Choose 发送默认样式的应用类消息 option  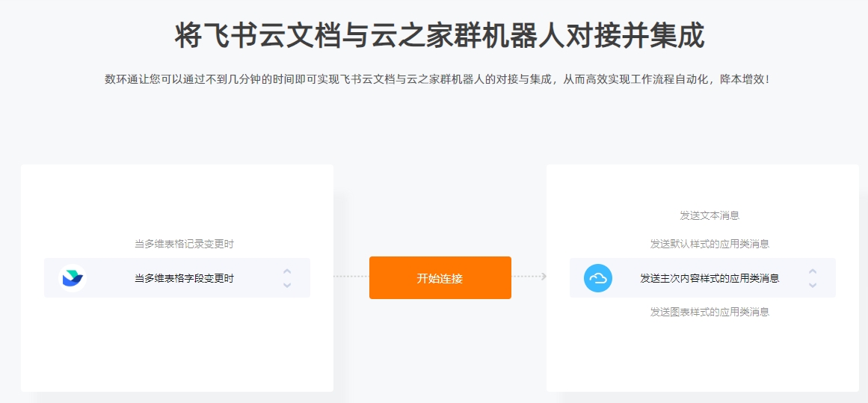710,244
